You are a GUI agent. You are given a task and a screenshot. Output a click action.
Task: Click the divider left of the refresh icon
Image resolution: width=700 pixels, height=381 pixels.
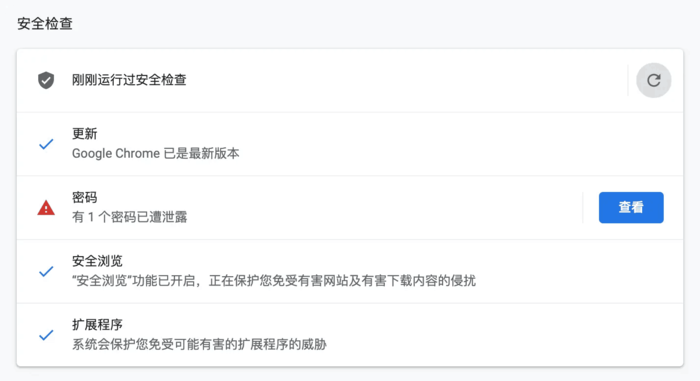coord(628,80)
